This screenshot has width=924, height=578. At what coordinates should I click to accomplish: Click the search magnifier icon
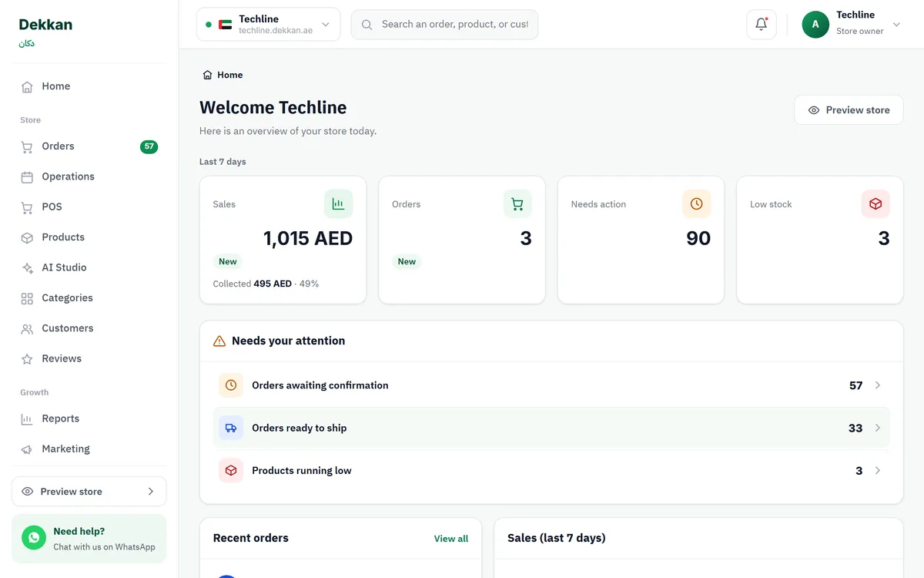[x=367, y=25]
